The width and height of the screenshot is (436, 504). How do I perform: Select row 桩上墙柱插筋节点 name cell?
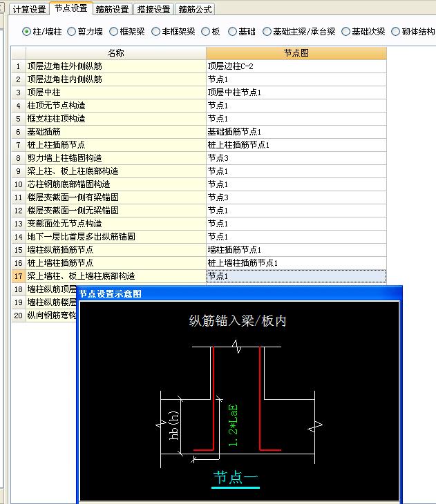116,263
